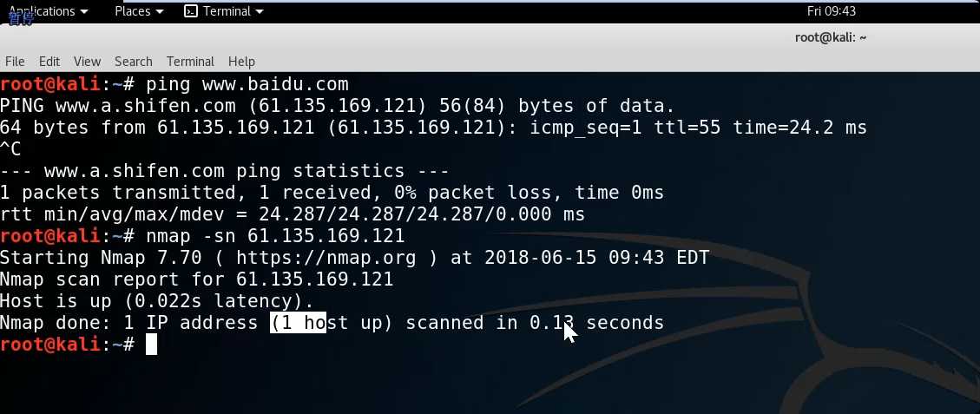Image resolution: width=980 pixels, height=414 pixels.
Task: Open the File menu
Action: pyautogui.click(x=15, y=61)
